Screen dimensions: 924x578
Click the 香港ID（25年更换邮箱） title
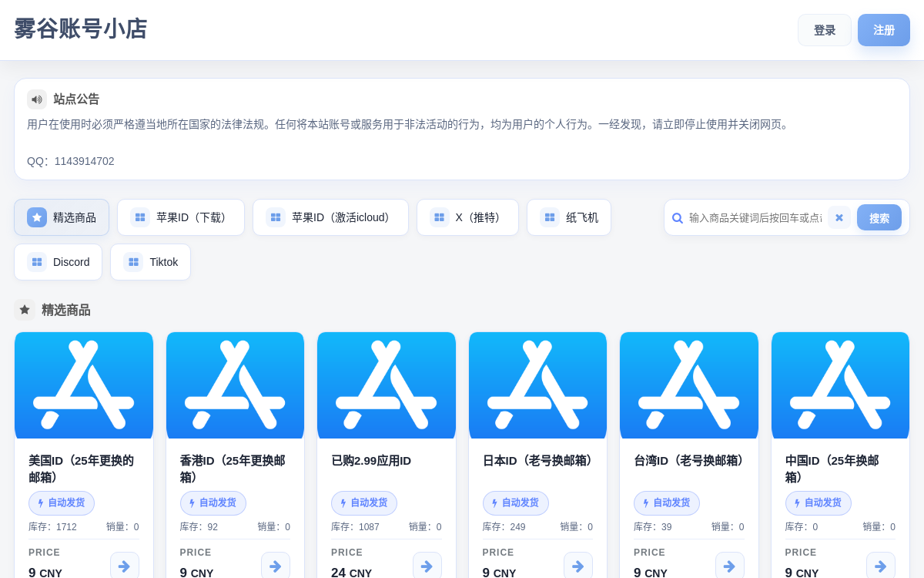pyautogui.click(x=233, y=469)
